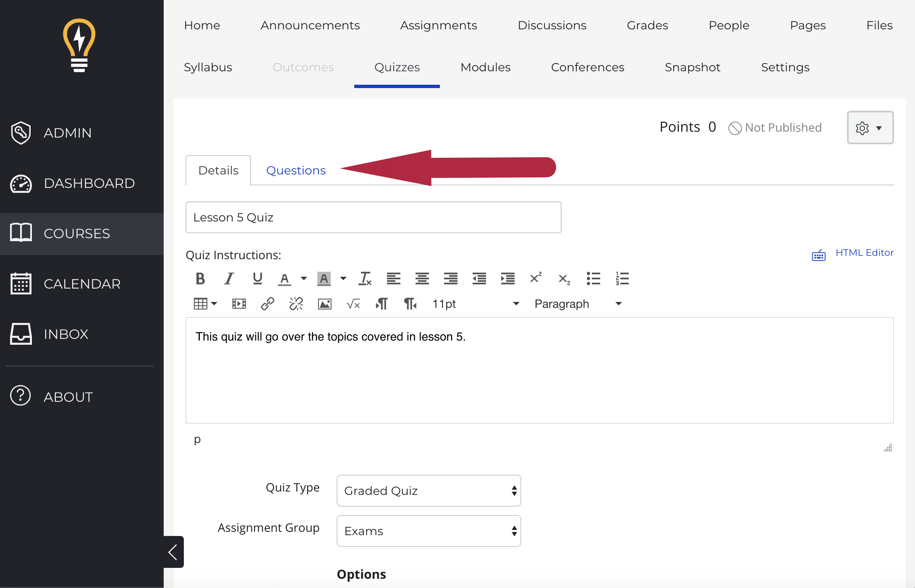Screen dimensions: 915x588
Task: Set right-to-left text direction
Action: pyautogui.click(x=410, y=304)
